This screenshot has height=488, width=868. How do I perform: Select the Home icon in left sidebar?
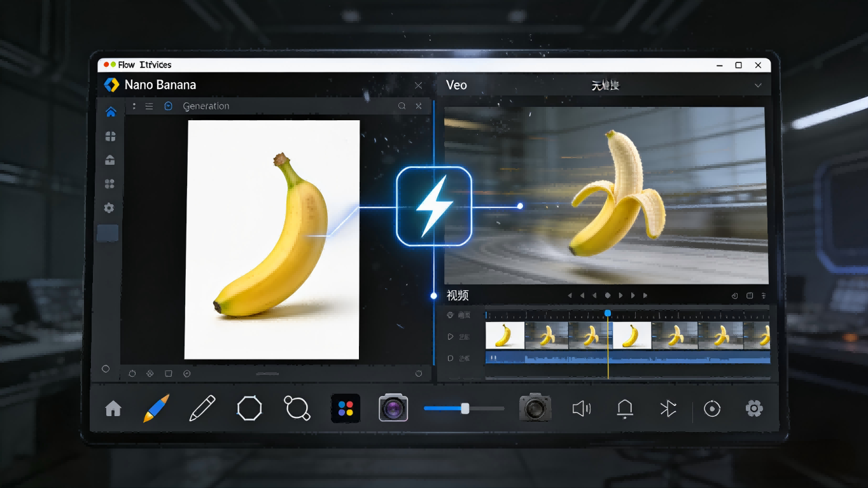111,112
